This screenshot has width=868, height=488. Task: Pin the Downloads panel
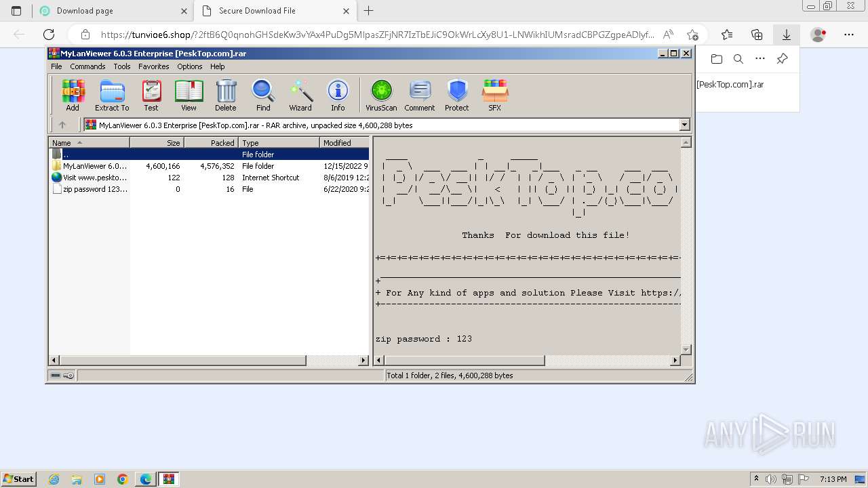782,59
